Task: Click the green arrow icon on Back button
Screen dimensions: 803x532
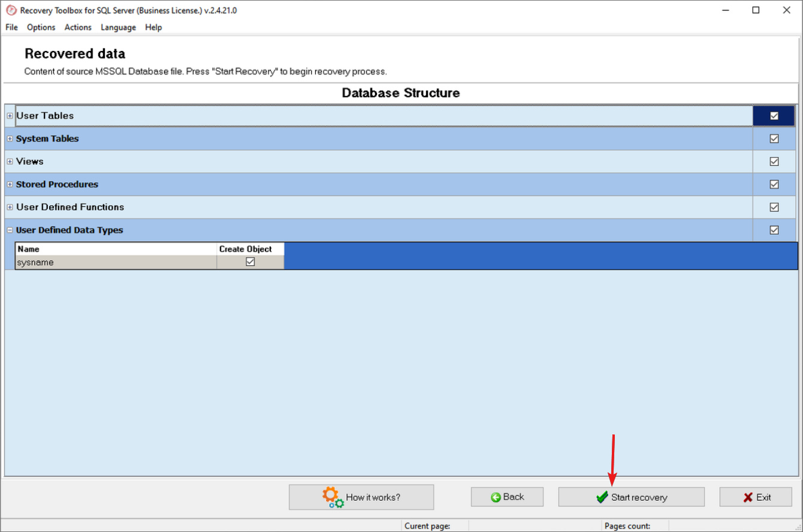Action: 496,497
